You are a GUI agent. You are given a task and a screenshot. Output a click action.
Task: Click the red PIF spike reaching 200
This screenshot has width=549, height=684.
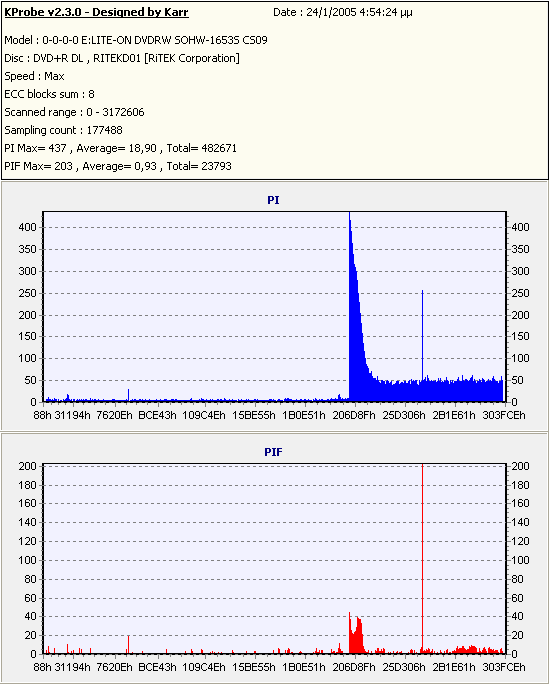click(x=422, y=558)
